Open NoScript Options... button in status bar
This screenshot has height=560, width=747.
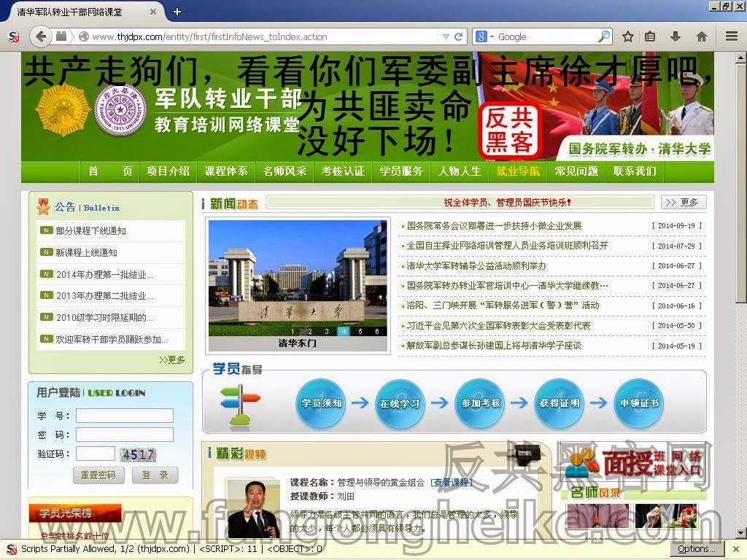(696, 549)
